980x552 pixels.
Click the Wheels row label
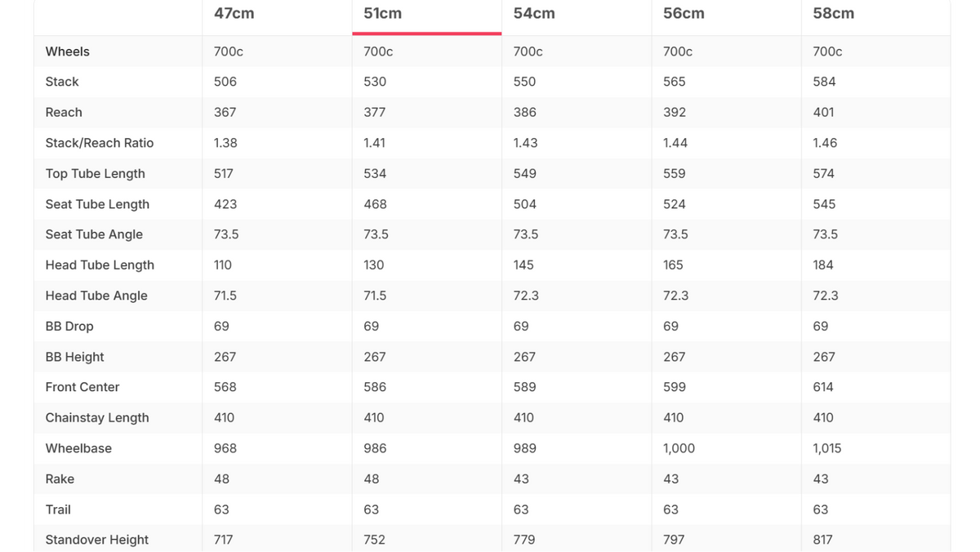coord(68,51)
